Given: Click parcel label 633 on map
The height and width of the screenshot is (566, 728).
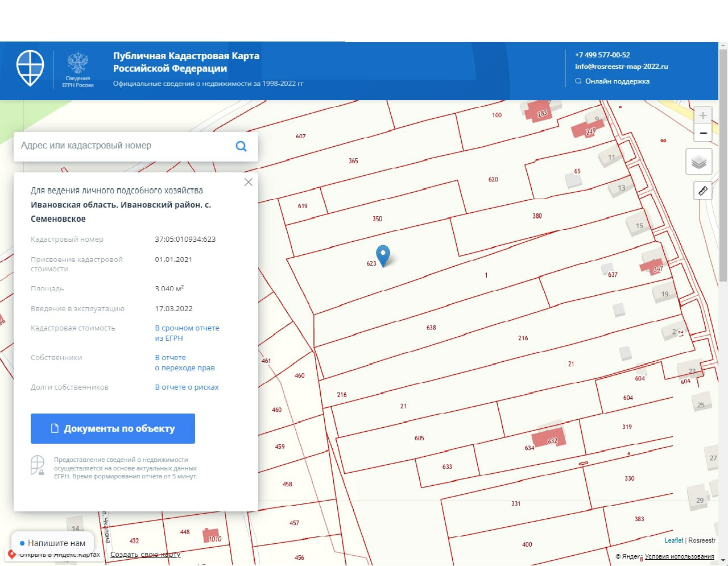Looking at the screenshot, I should 447,467.
